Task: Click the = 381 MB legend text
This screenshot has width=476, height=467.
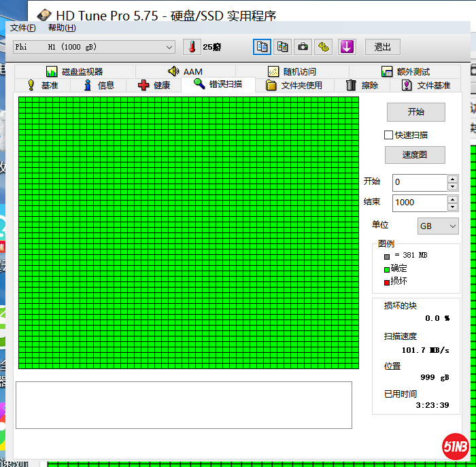Action: pyautogui.click(x=411, y=255)
